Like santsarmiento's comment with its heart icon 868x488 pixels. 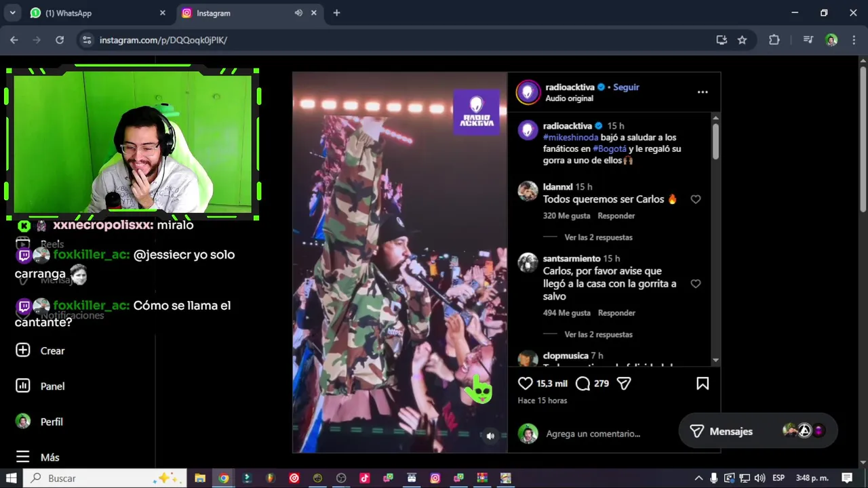(x=696, y=284)
